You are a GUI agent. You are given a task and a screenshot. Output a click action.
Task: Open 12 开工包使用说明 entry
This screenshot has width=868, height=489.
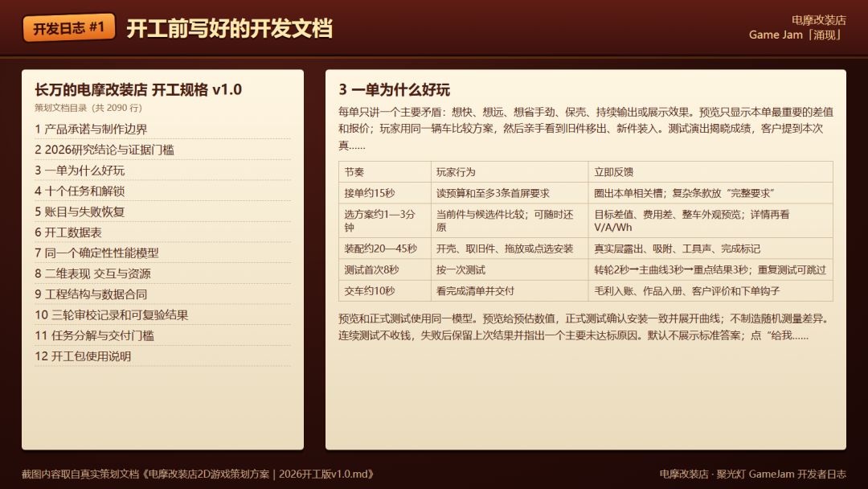(162, 356)
